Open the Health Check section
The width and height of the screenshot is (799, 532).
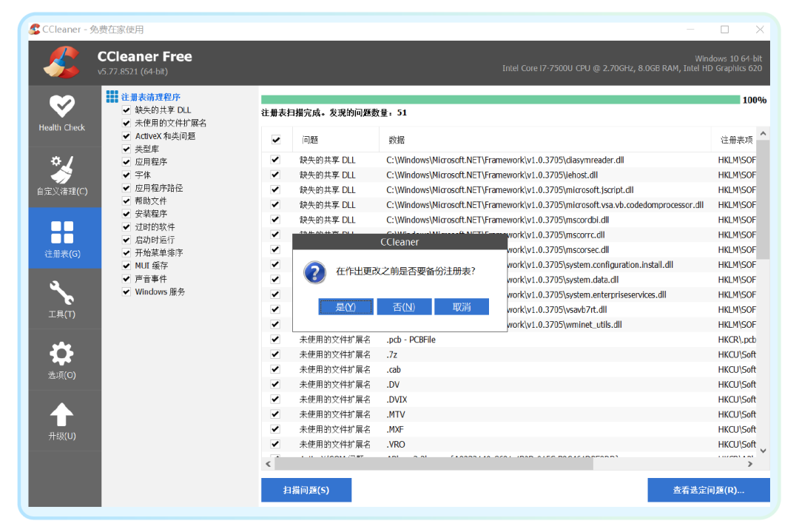[x=62, y=114]
